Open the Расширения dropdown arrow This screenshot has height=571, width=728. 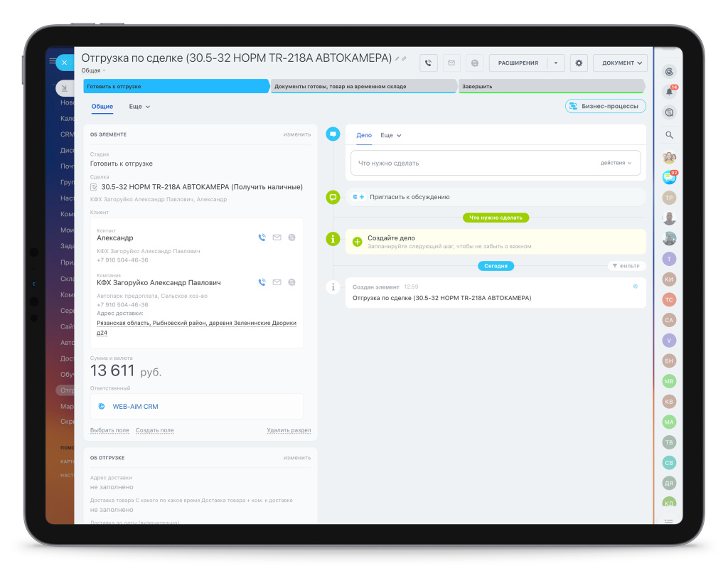(556, 63)
